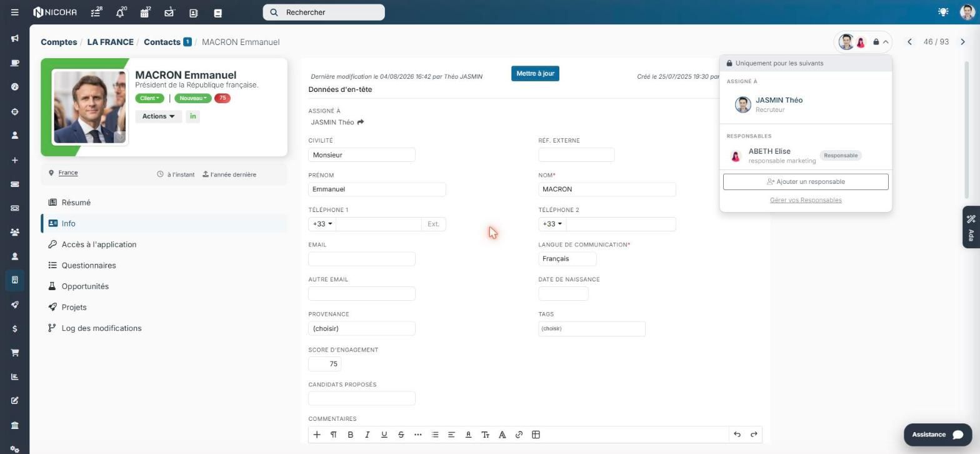The image size is (980, 454).
Task: Open the notifications bell in top bar
Action: [121, 13]
